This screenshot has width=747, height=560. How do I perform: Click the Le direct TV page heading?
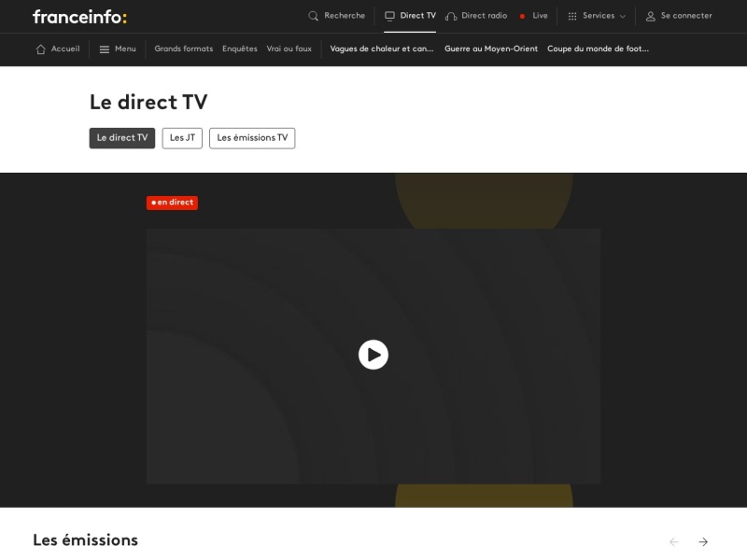[x=148, y=102]
